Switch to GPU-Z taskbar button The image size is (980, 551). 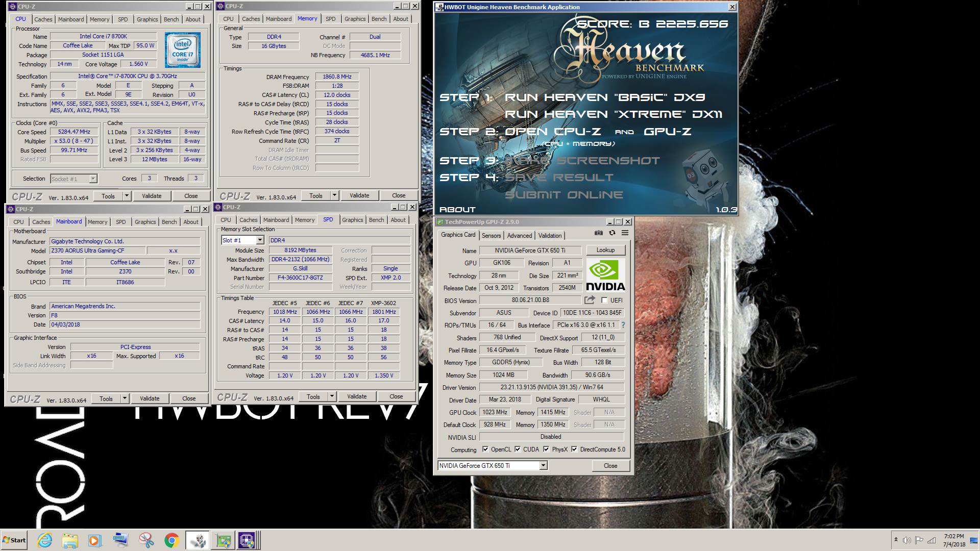coord(223,540)
